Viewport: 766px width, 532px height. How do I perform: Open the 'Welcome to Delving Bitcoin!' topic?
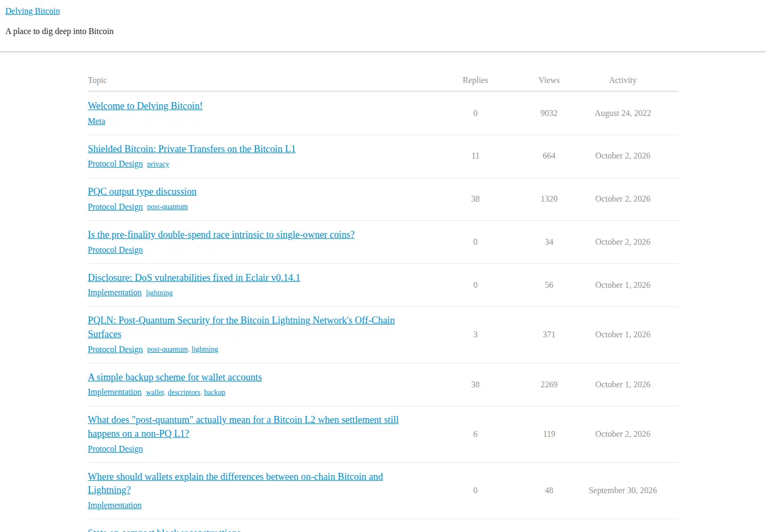[x=145, y=106]
